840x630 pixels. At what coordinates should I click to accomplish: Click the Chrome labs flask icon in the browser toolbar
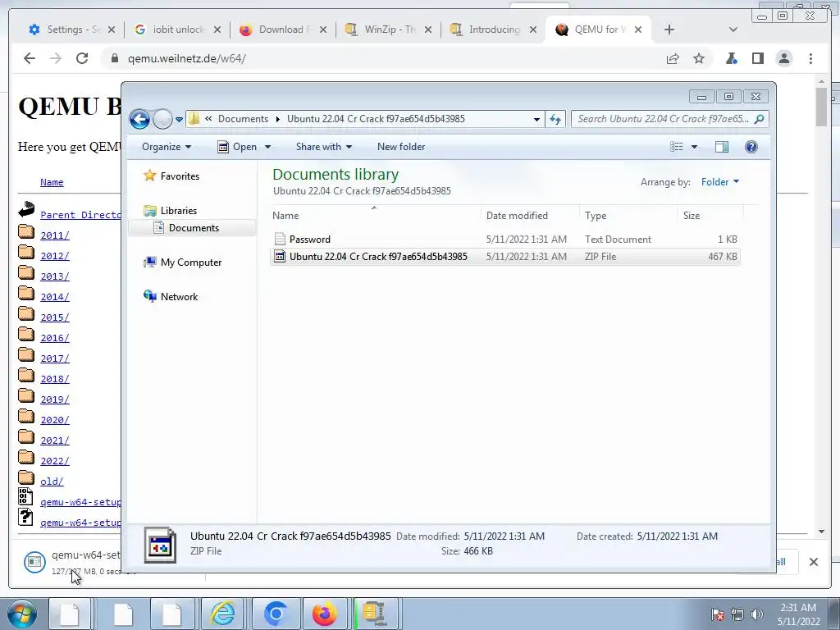pyautogui.click(x=731, y=58)
